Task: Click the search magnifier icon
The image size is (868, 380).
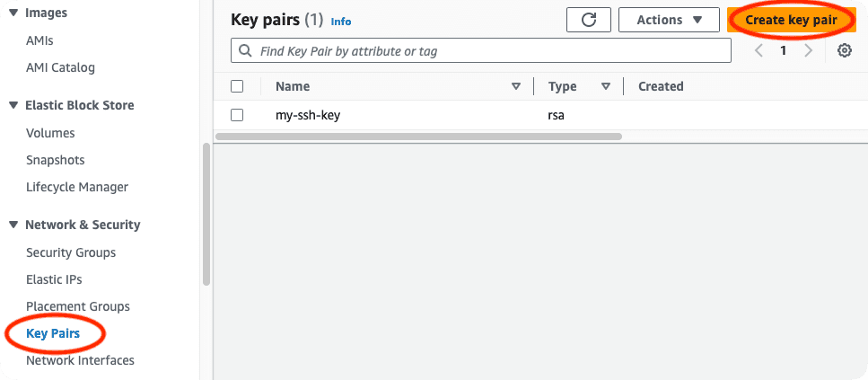Action: pos(245,51)
